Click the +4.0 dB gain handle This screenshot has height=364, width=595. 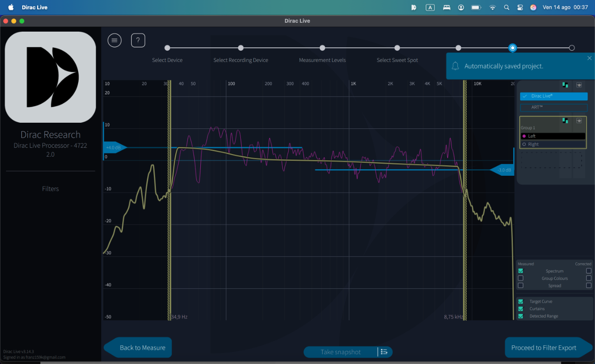[x=114, y=148]
